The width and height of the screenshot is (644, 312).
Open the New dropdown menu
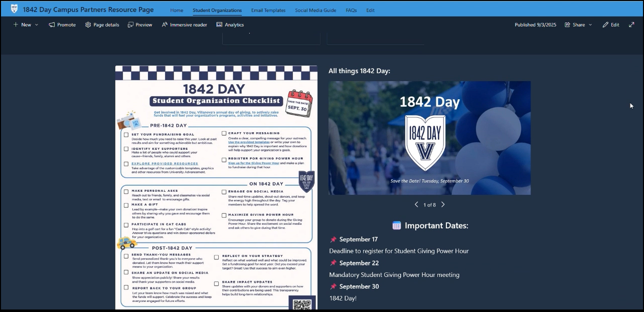(x=26, y=25)
